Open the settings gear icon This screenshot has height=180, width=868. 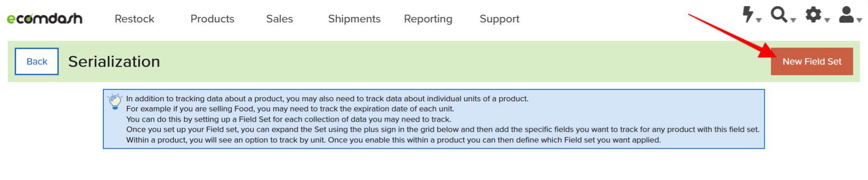813,14
